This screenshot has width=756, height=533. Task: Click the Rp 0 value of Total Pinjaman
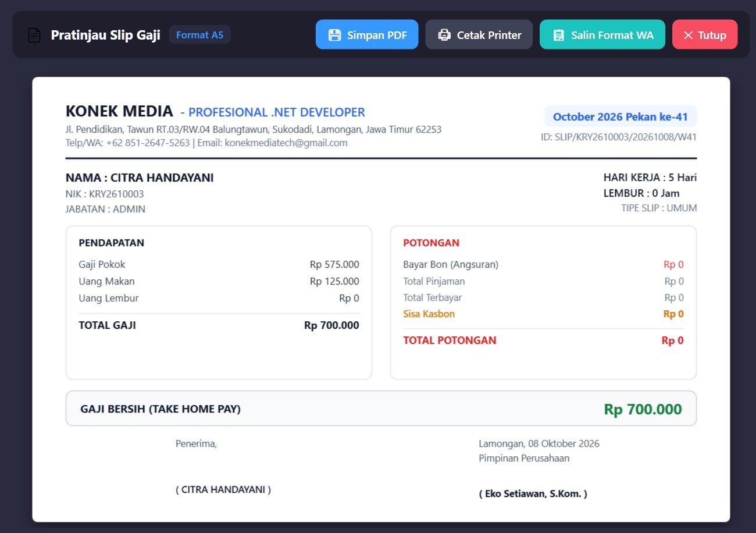click(674, 281)
